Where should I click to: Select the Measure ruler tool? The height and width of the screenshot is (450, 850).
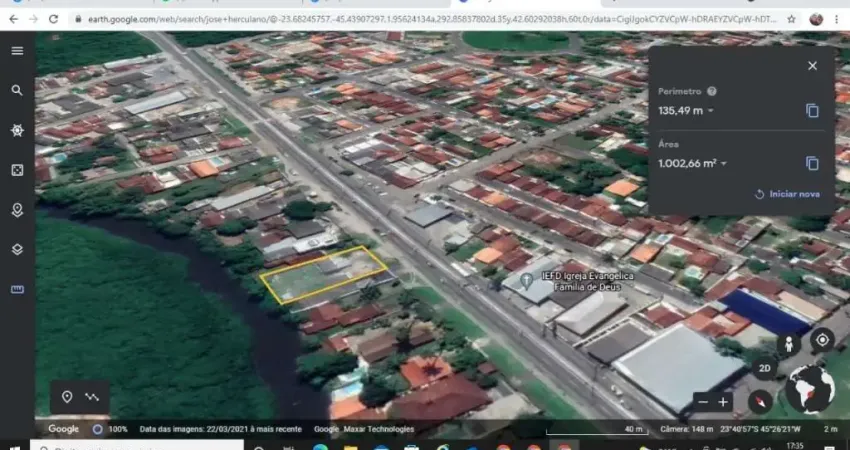coord(17,289)
